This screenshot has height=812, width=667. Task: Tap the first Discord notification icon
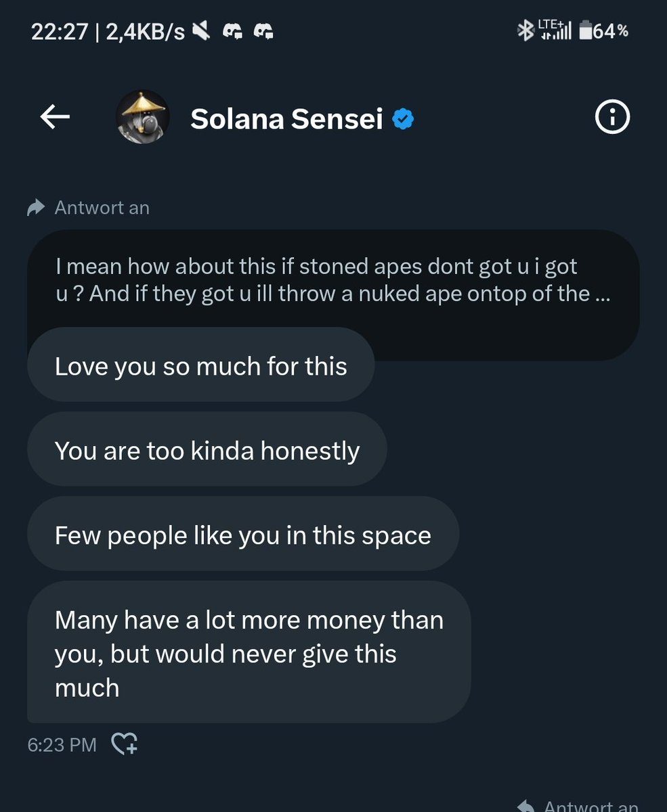[233, 31]
